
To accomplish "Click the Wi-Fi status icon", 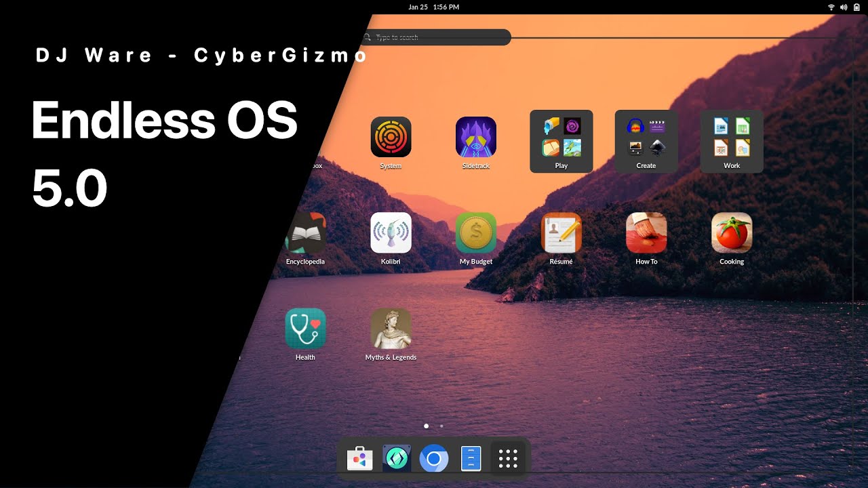I will tap(831, 7).
